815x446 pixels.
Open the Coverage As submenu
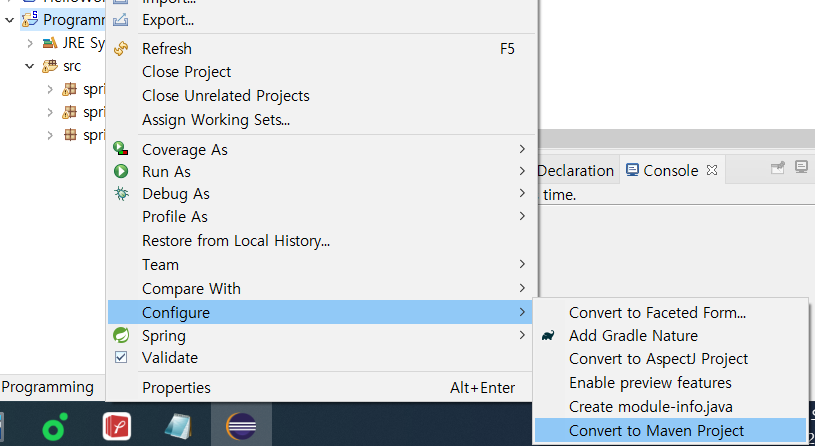click(320, 150)
